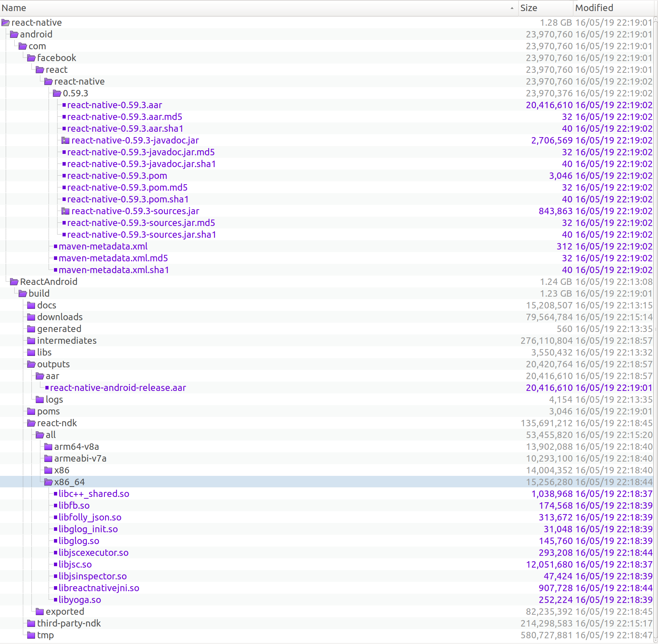Select react-native-0.59.3.aar.sha1 file
This screenshot has height=644, width=658.
click(125, 129)
